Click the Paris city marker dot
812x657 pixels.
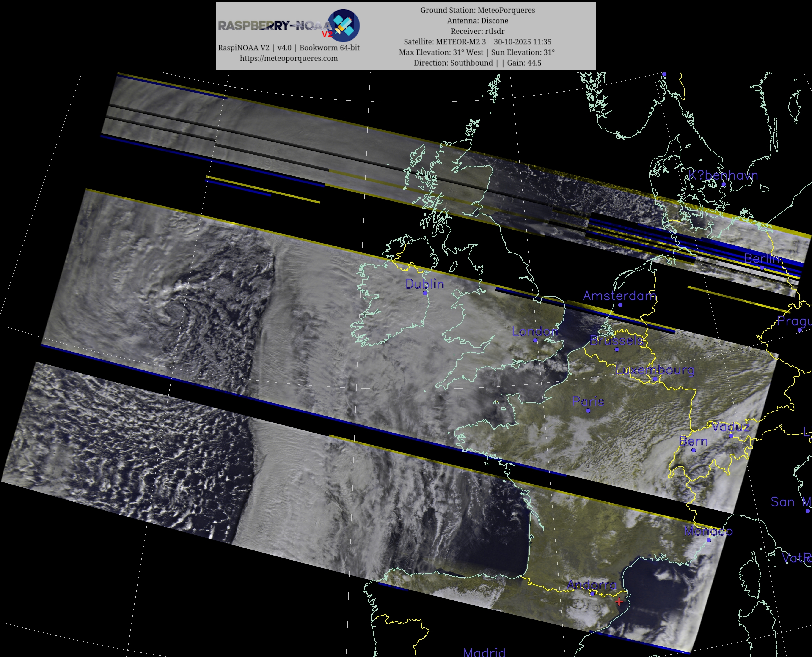pyautogui.click(x=588, y=411)
